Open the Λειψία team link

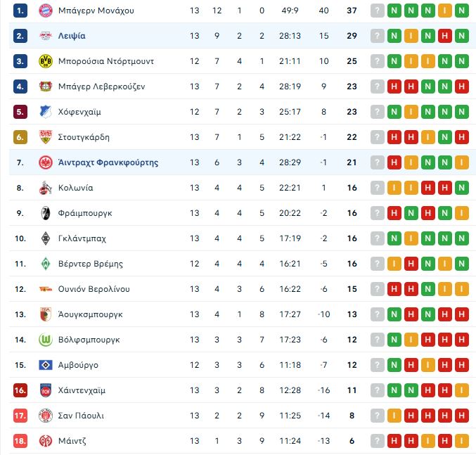point(72,36)
